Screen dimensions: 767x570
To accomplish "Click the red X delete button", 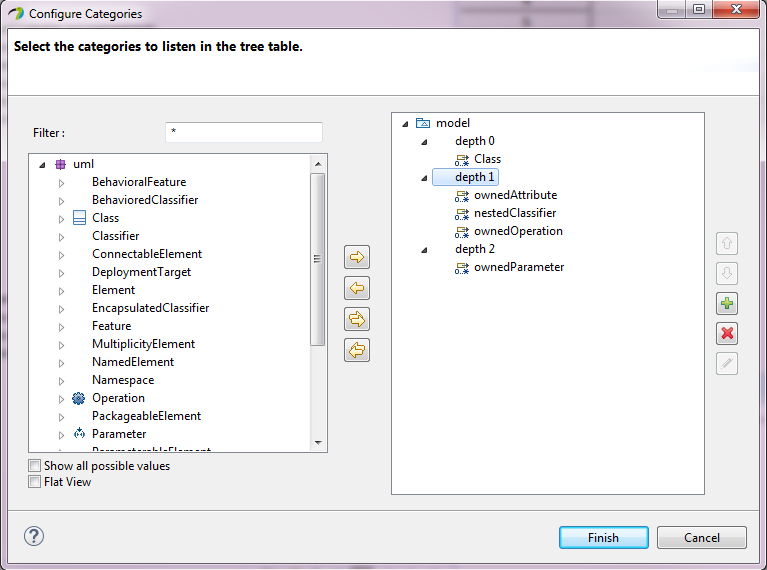I will point(727,334).
